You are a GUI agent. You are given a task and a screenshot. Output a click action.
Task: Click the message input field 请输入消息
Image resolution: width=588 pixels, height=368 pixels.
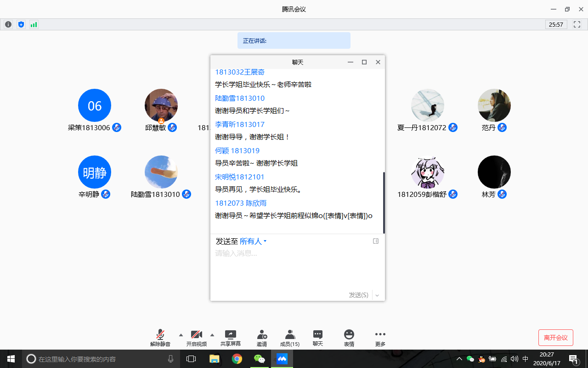pos(297,269)
